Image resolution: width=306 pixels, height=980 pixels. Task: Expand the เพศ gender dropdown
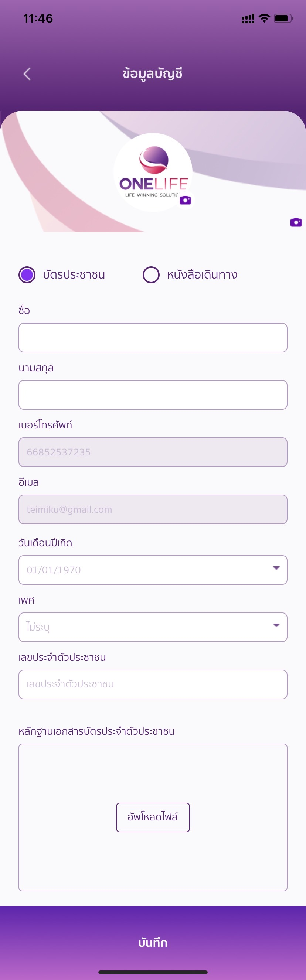point(144,626)
